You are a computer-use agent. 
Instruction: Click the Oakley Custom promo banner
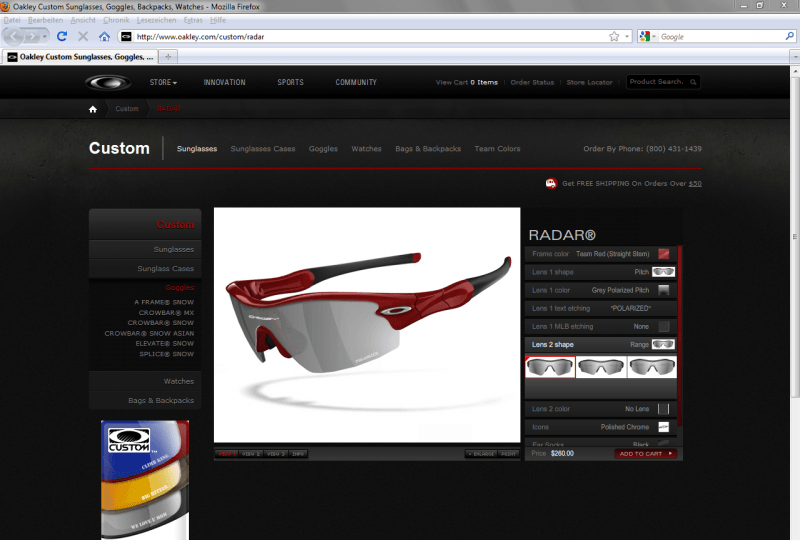coord(145,479)
